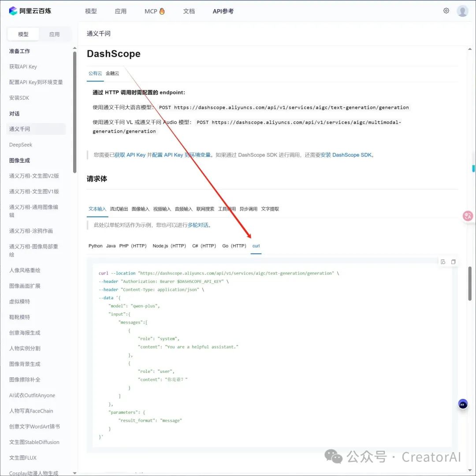The width and height of the screenshot is (476, 476).
Task: Open 人像风格重绘 sidebar item
Action: tap(25, 270)
